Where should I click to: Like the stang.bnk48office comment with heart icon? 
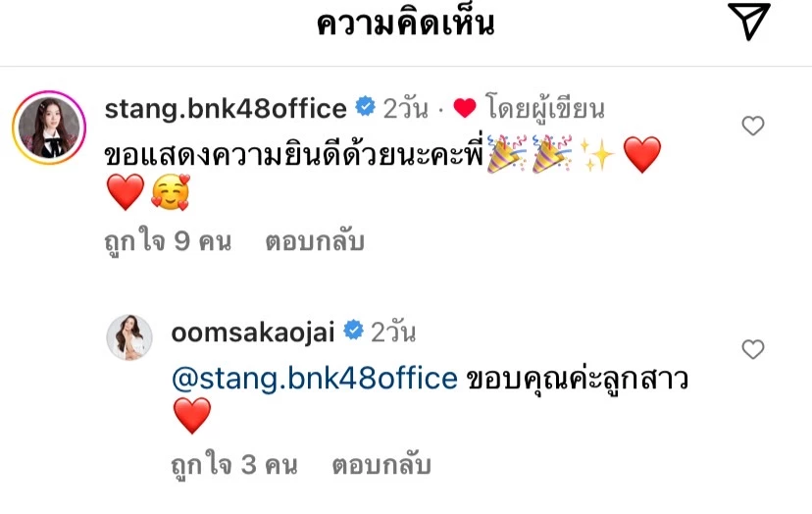pyautogui.click(x=753, y=126)
